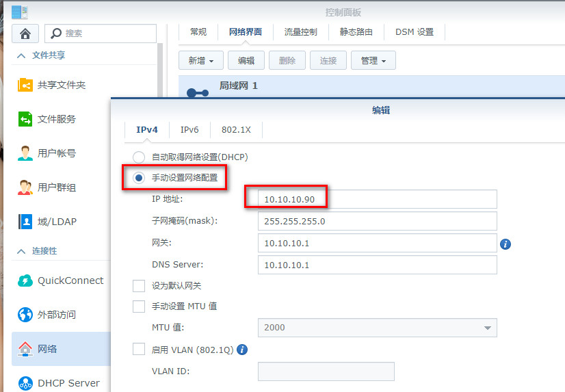Screen dimensions: 565x392
Task: Click info icon beside 网关 field
Action: click(x=505, y=244)
